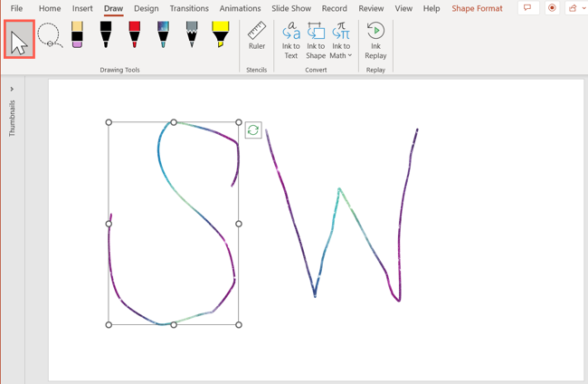
Task: Click the rotate handle on selected ink
Action: point(253,130)
